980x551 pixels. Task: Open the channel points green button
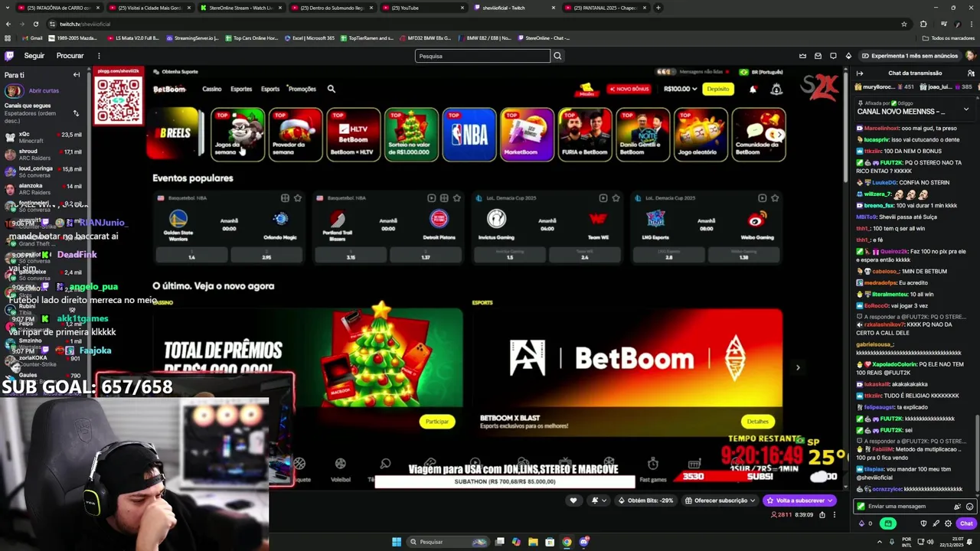click(x=888, y=523)
